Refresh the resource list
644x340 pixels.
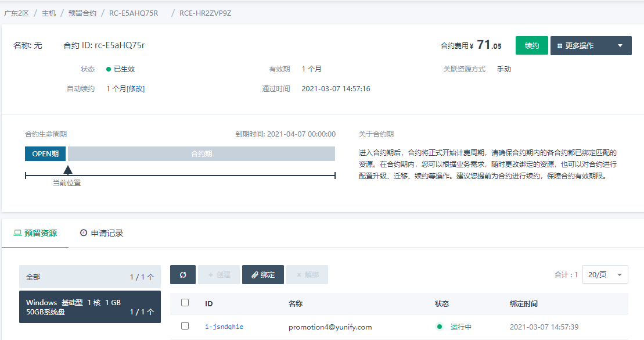click(x=182, y=274)
